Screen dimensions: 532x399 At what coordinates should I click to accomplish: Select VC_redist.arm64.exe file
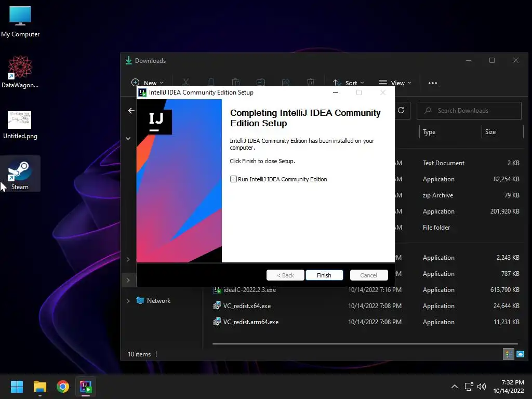(x=251, y=322)
